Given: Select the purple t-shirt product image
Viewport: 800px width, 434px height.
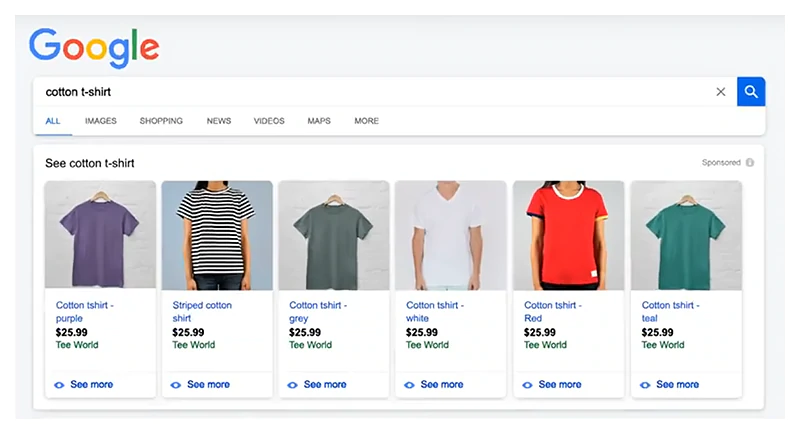Looking at the screenshot, I should 100,235.
